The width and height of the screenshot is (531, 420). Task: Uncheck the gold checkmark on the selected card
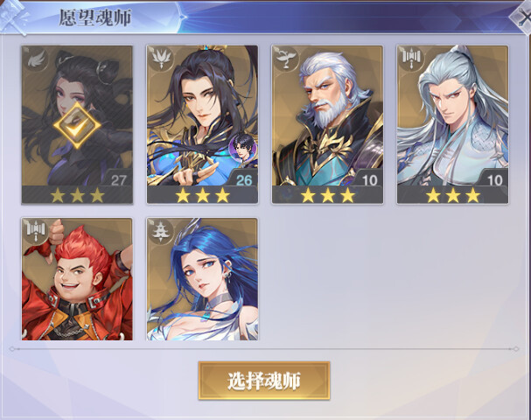pyautogui.click(x=77, y=126)
